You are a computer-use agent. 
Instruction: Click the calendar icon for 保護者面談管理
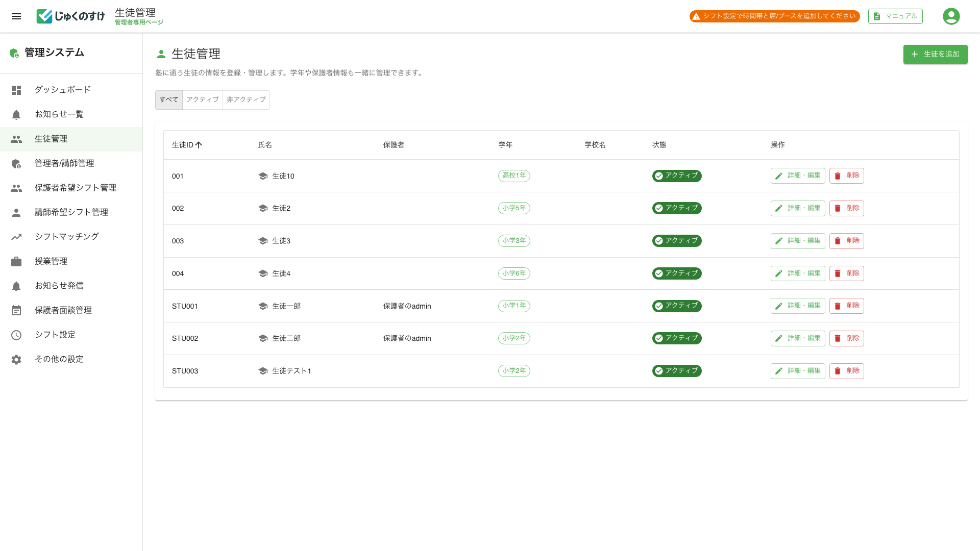[16, 311]
